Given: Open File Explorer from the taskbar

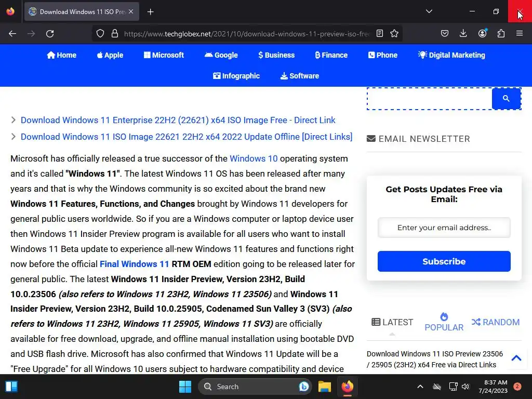Looking at the screenshot, I should (325, 387).
